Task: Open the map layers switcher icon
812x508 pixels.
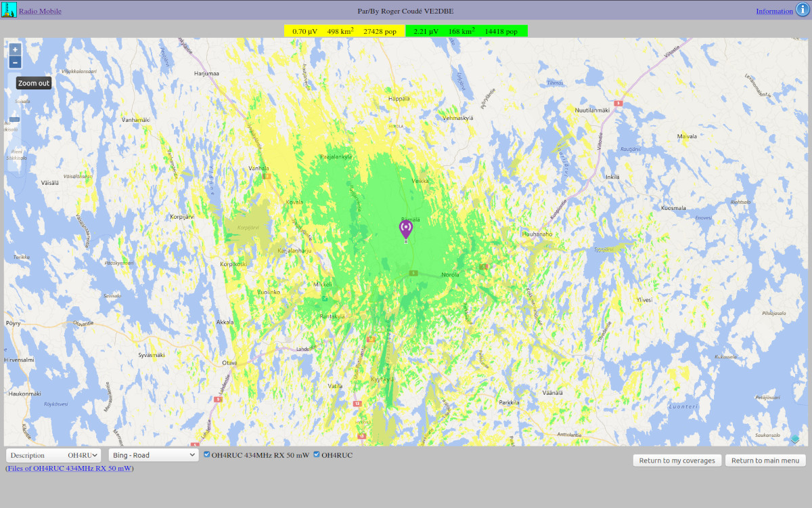Action: click(795, 439)
